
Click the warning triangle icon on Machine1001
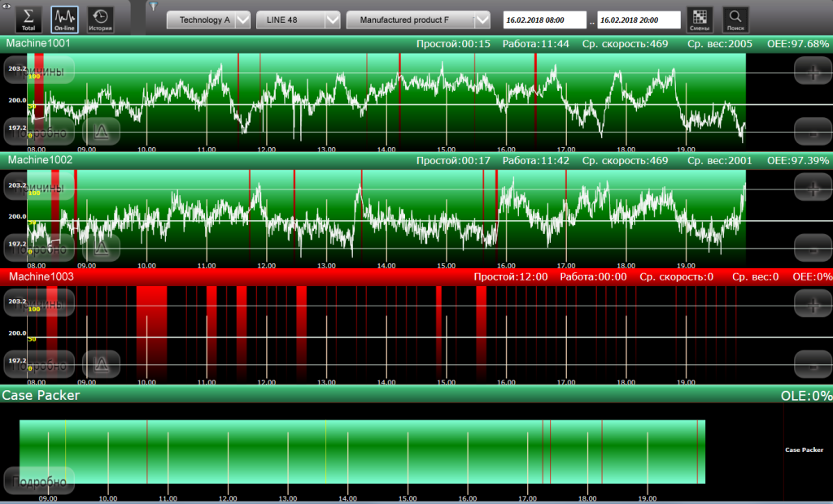(x=102, y=131)
